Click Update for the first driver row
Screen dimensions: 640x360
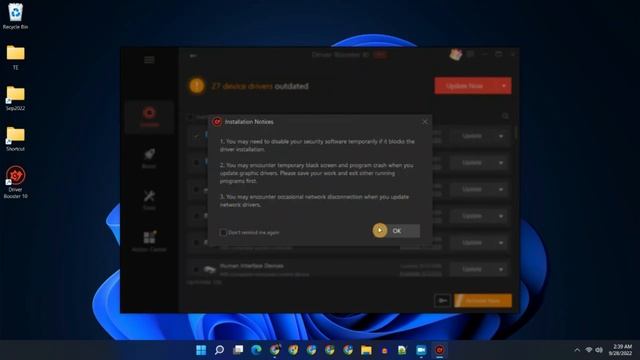[x=472, y=136]
